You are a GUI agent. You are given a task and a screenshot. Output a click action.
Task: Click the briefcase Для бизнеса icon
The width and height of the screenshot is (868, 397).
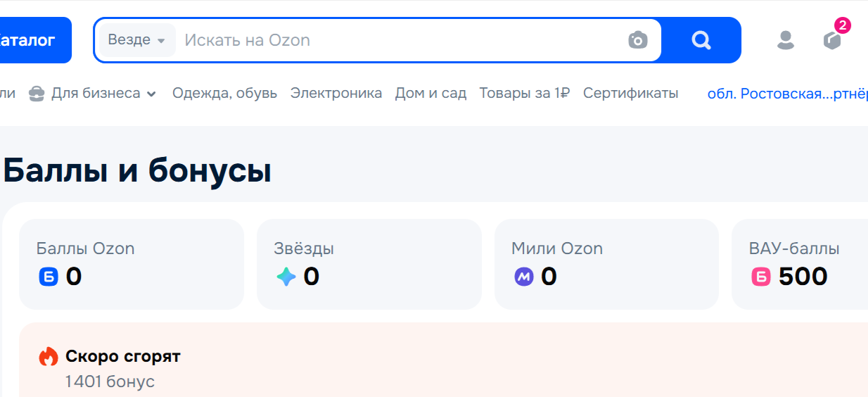[37, 94]
